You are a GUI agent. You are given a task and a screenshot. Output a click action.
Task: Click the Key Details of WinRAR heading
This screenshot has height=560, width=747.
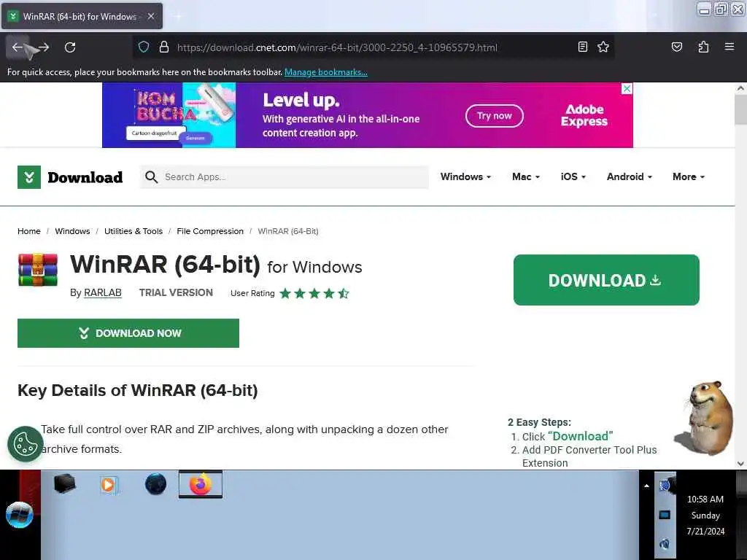[x=138, y=391]
